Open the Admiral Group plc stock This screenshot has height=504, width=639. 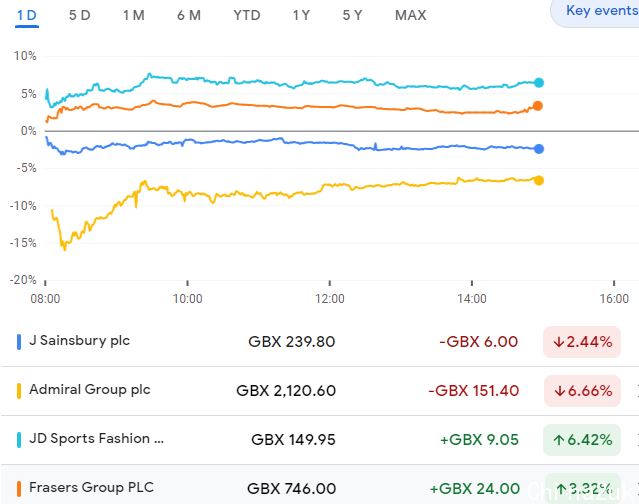[90, 390]
